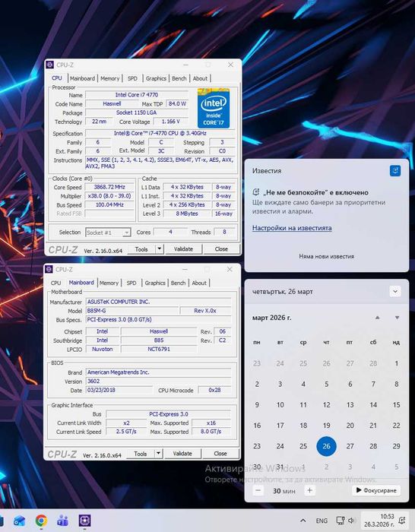Click the bell icon beside „Не ме безпокойте“
The image size is (415, 532).
tap(256, 192)
